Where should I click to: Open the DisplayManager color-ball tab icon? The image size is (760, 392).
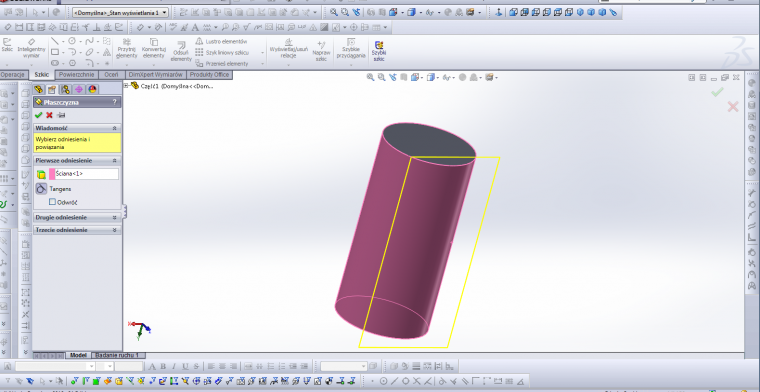[x=93, y=89]
